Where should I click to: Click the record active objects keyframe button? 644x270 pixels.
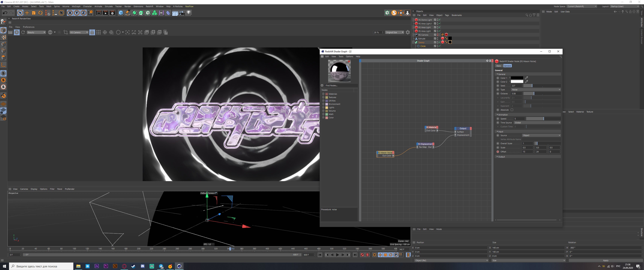[362, 255]
